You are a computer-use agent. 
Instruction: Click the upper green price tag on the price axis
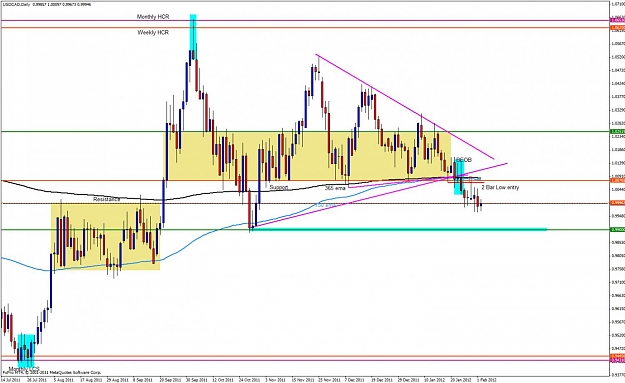(x=617, y=131)
